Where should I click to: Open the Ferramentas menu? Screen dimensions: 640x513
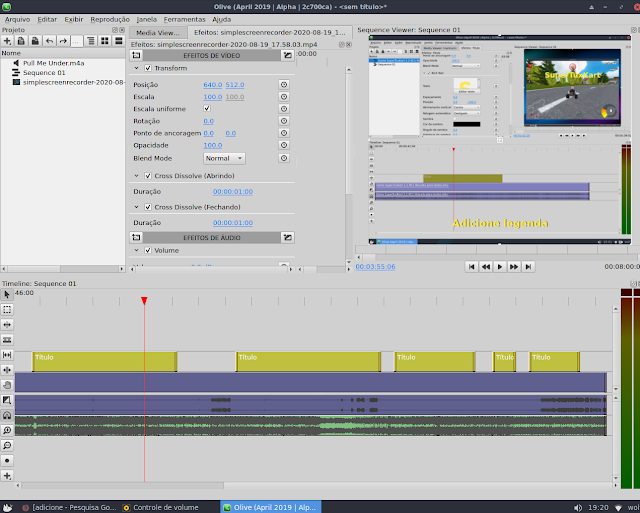[184, 19]
